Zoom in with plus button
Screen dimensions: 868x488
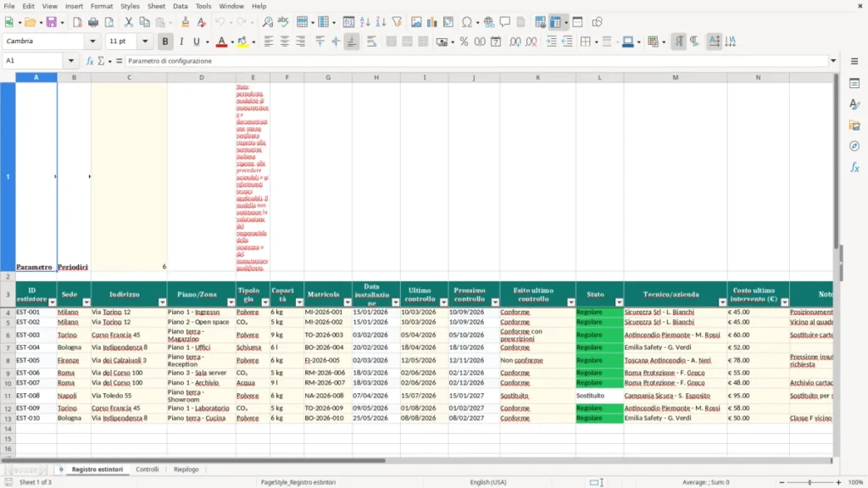pyautogui.click(x=838, y=482)
